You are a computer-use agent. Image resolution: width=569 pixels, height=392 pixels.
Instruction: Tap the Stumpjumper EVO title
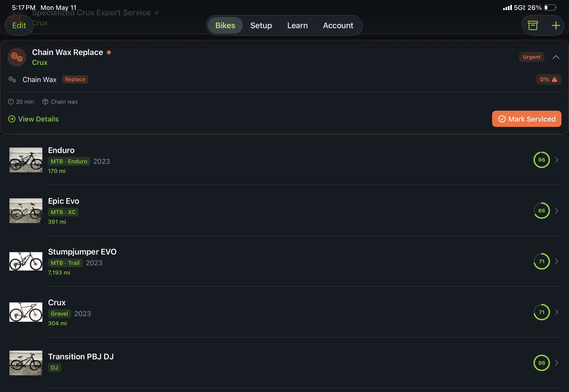(82, 252)
